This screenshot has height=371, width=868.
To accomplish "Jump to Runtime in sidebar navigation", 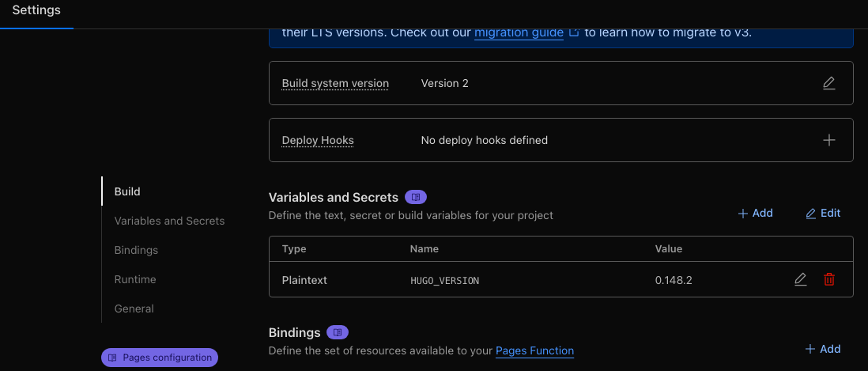I will [135, 280].
